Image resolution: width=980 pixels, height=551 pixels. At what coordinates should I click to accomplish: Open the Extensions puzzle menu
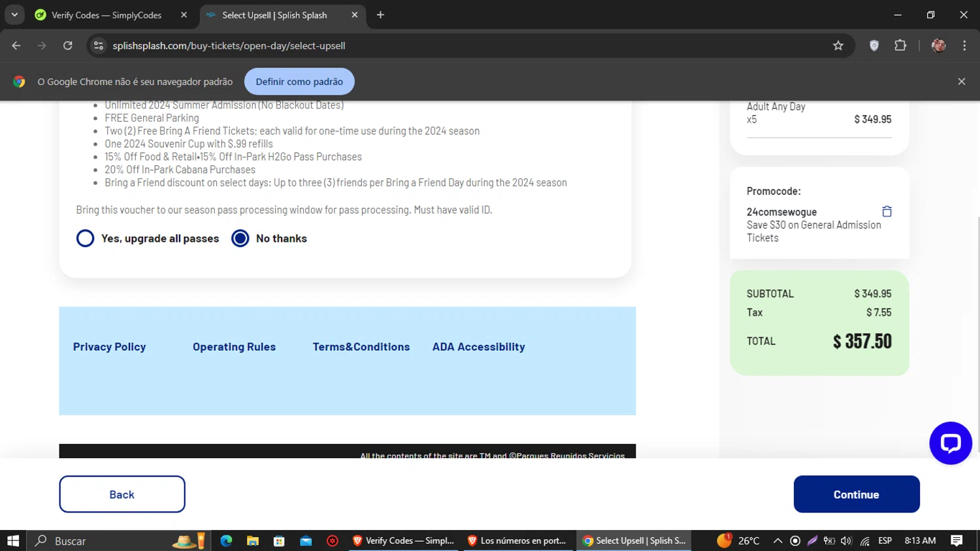pos(900,46)
